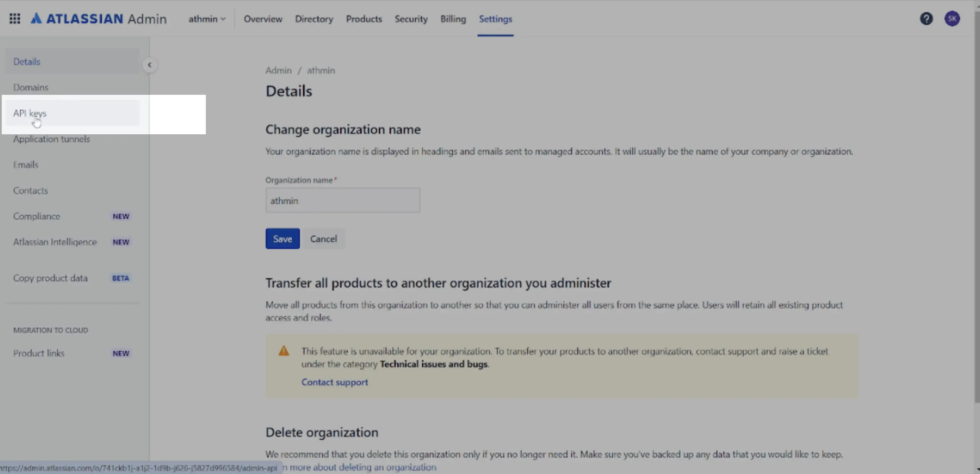Image resolution: width=980 pixels, height=474 pixels.
Task: Click the NEW badge next to Compliance
Action: click(121, 216)
